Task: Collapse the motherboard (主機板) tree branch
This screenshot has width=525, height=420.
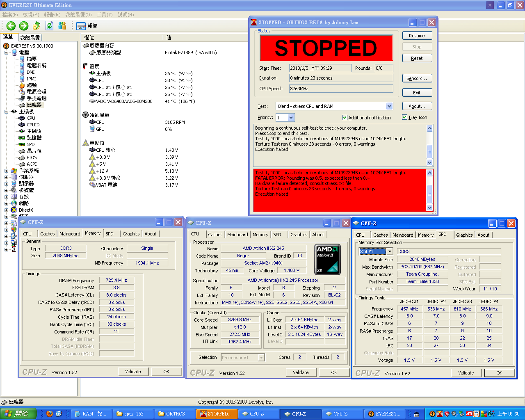Action: tap(7, 112)
